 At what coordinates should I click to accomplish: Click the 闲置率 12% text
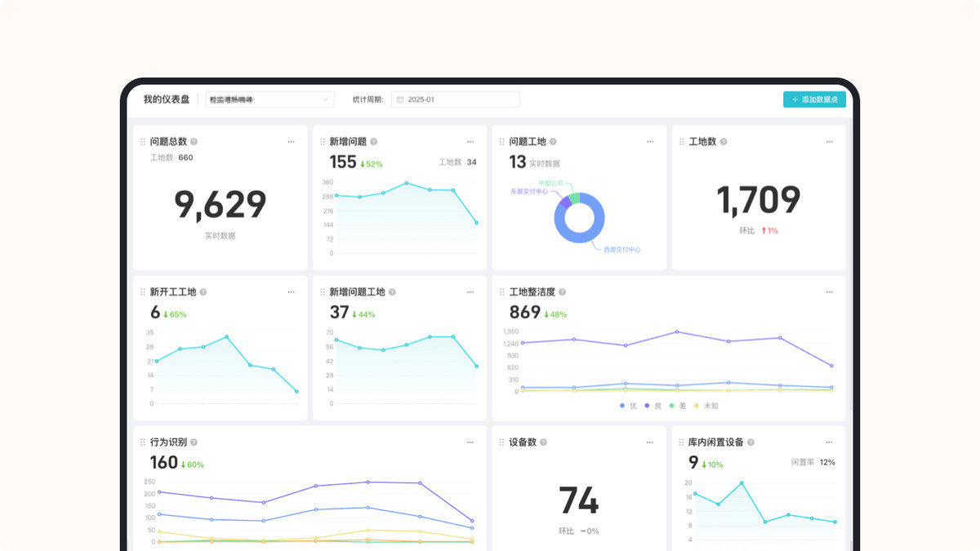(x=813, y=462)
